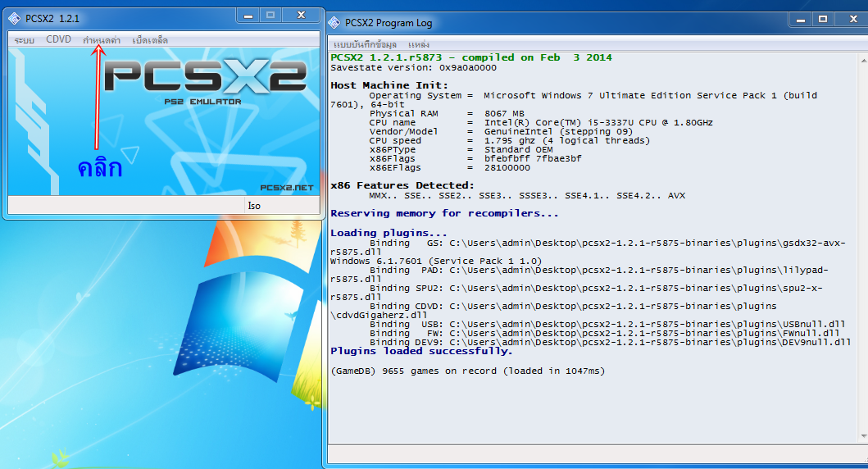
Task: Click the 'Binding SPU2:' log line
Action: tap(576, 293)
